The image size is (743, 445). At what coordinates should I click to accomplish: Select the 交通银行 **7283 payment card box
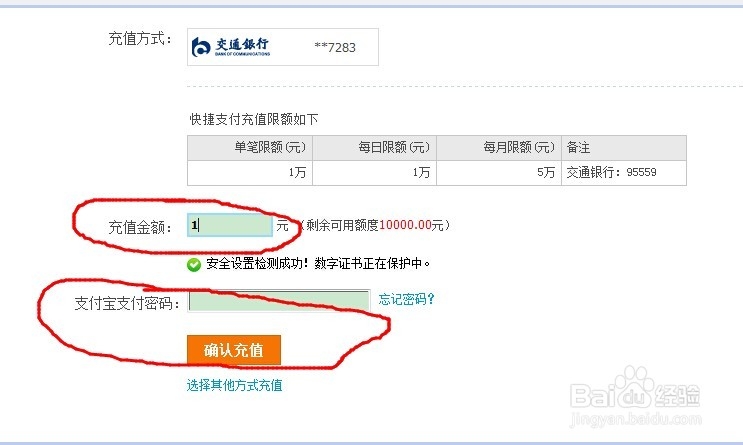click(283, 47)
